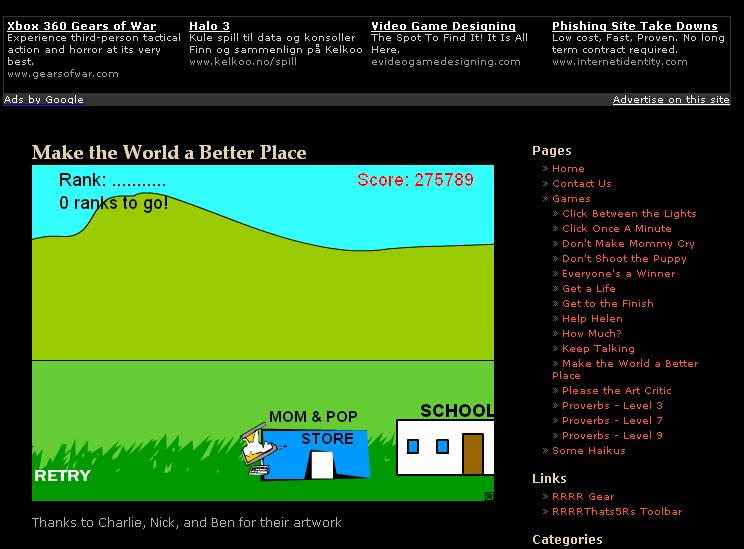
Task: Open the How Much? game
Action: click(592, 334)
